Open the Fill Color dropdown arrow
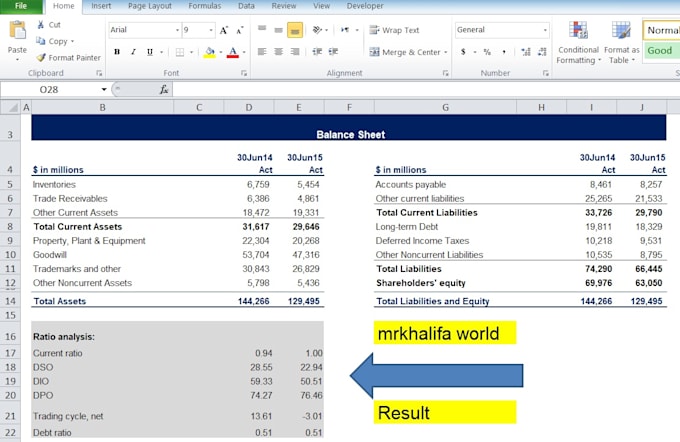 [x=220, y=52]
